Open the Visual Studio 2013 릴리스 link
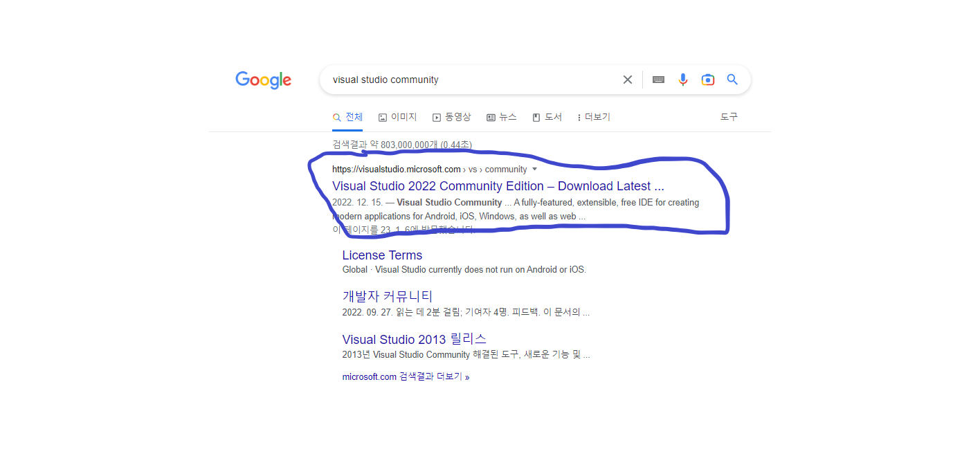The width and height of the screenshot is (980, 465). [x=415, y=339]
